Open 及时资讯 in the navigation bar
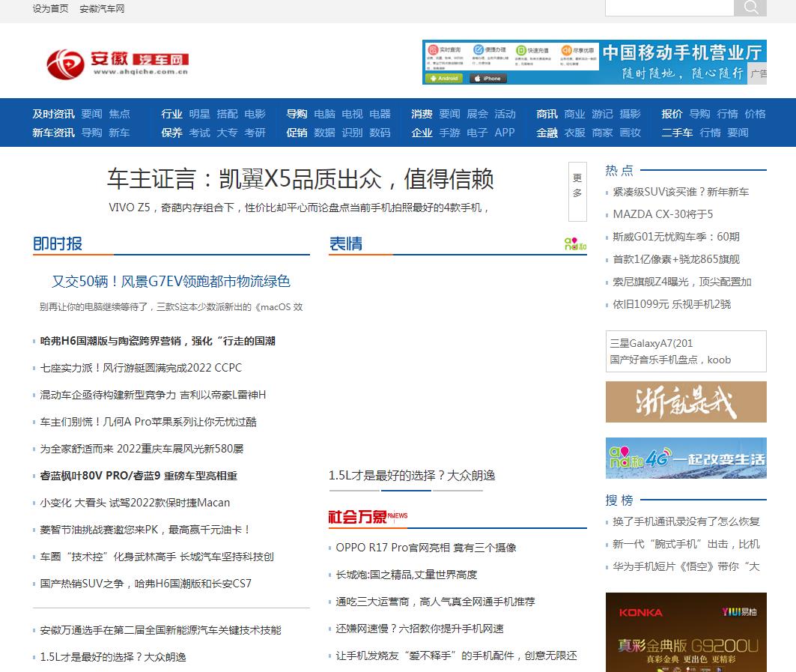Image resolution: width=796 pixels, height=672 pixels. click(x=53, y=114)
